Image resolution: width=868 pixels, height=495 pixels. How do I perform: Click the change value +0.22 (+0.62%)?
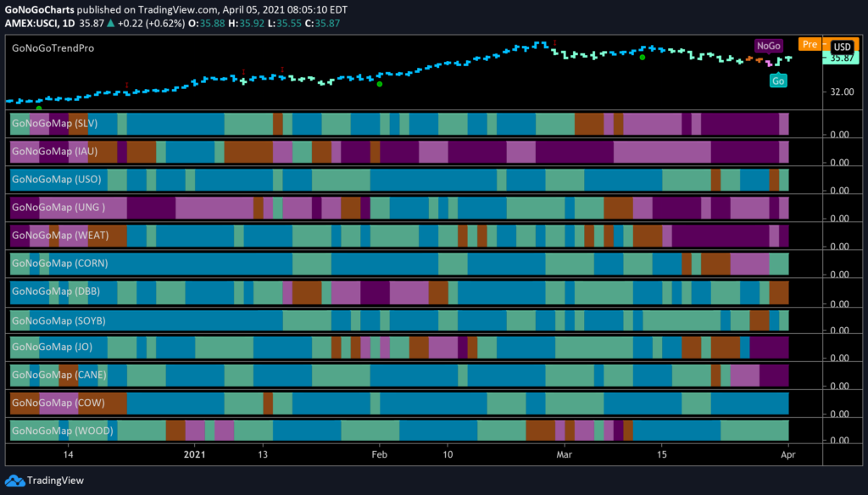[151, 23]
